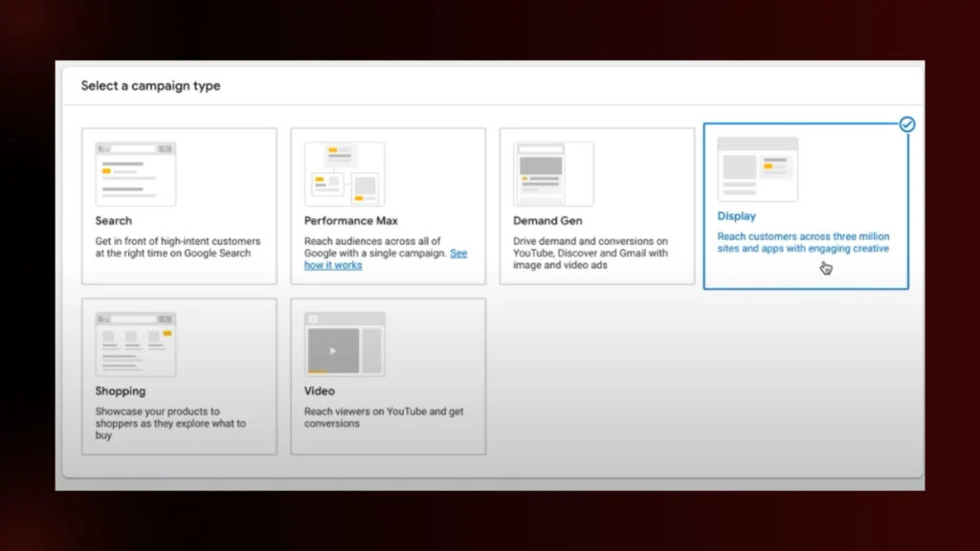
Task: Choose the Search campaign title
Action: [114, 221]
